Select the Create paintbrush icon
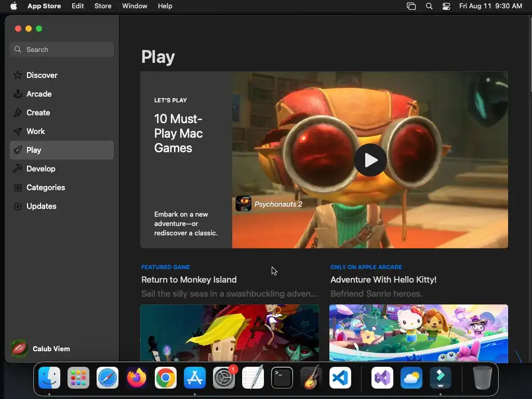 [x=18, y=112]
